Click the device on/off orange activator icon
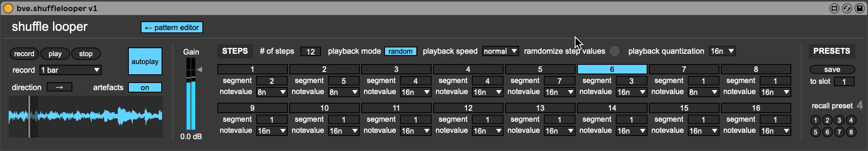This screenshot has width=868, height=151. (8, 8)
